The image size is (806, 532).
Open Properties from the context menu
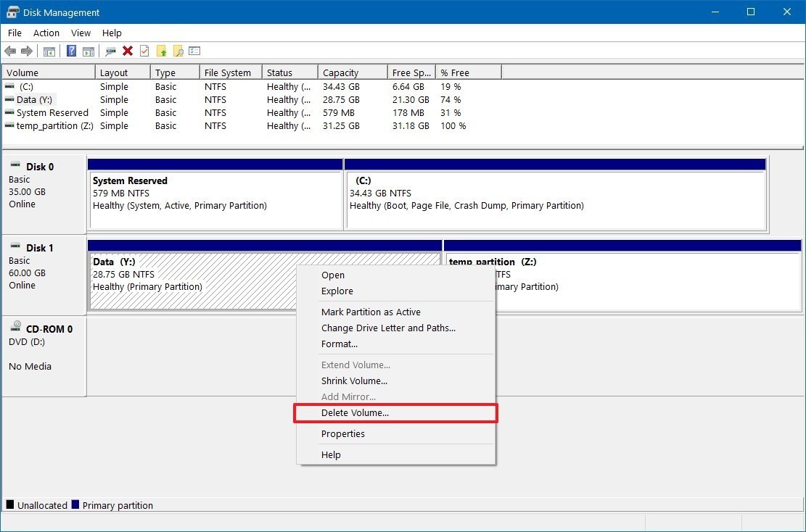coord(342,434)
